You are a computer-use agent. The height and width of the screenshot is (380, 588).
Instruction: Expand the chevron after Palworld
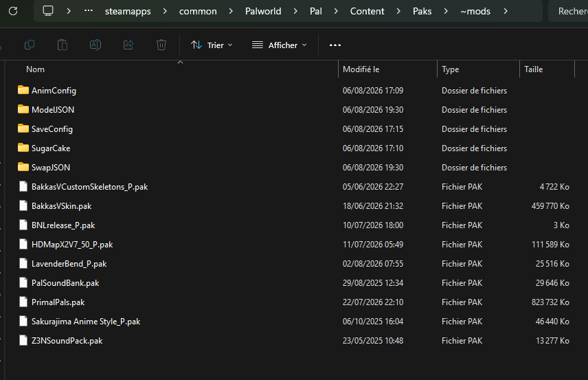pos(295,11)
